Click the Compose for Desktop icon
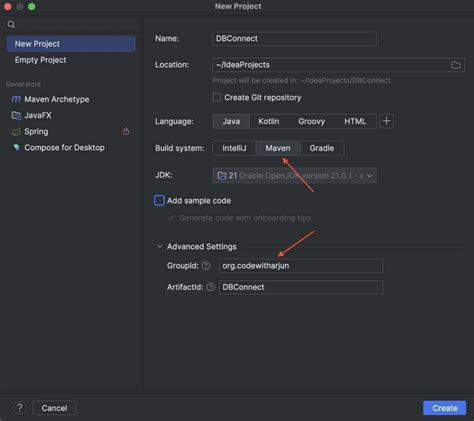 (x=16, y=147)
